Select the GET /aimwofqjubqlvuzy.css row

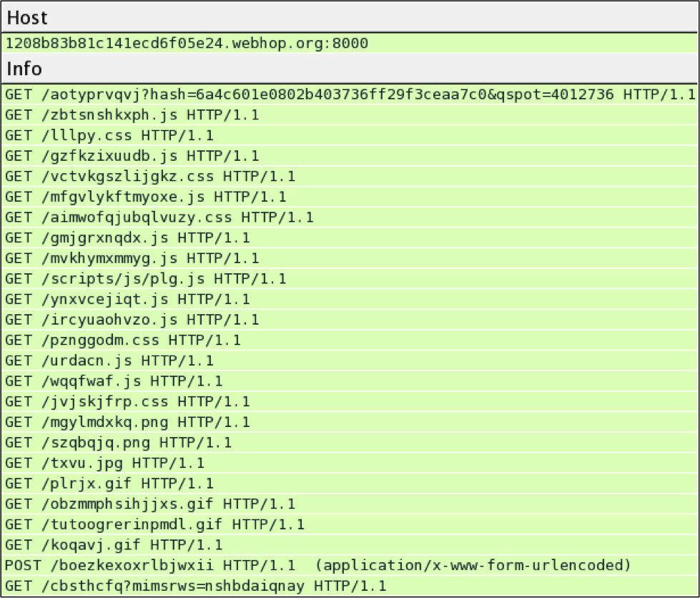click(x=350, y=217)
